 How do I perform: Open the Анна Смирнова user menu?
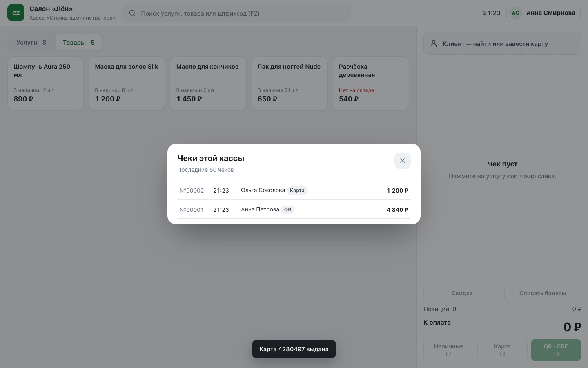tap(543, 13)
